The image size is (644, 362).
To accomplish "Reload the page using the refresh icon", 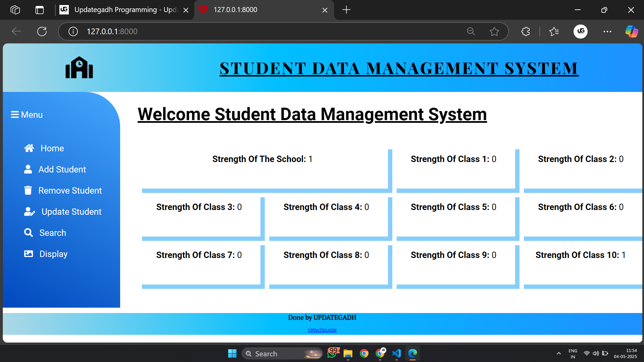I will pyautogui.click(x=42, y=31).
